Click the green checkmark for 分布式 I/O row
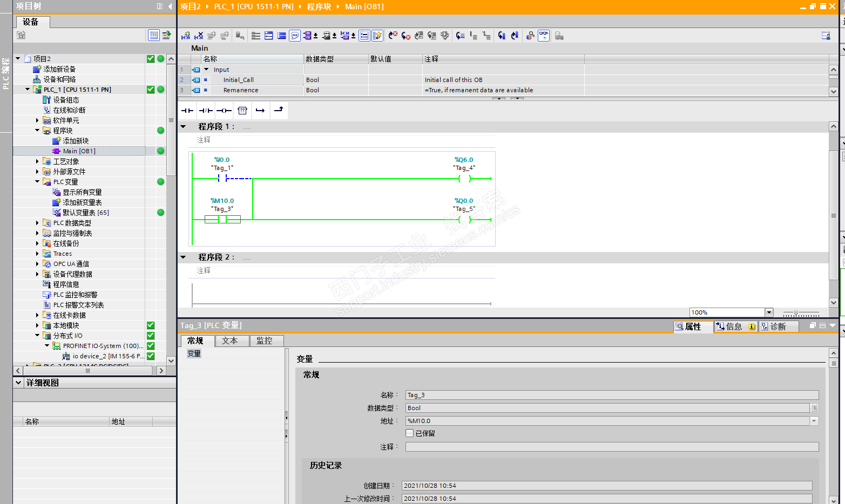Image resolution: width=845 pixels, height=504 pixels. pyautogui.click(x=151, y=336)
